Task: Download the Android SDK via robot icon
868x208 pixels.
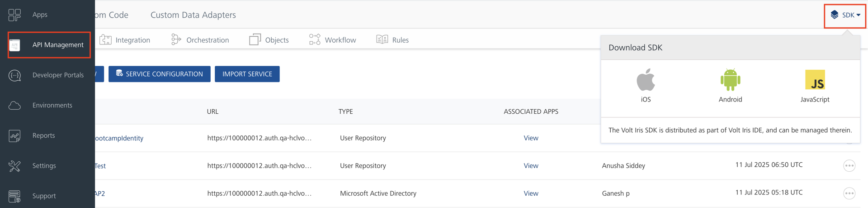Action: pos(730,80)
